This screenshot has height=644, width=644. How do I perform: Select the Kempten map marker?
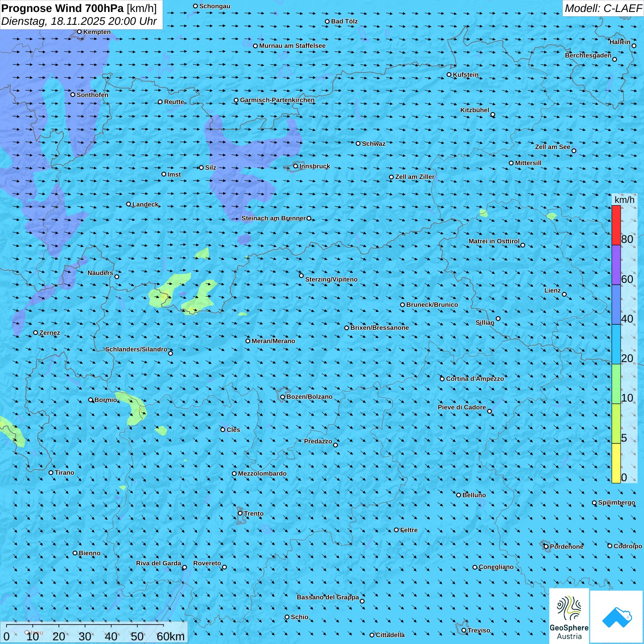tap(79, 32)
